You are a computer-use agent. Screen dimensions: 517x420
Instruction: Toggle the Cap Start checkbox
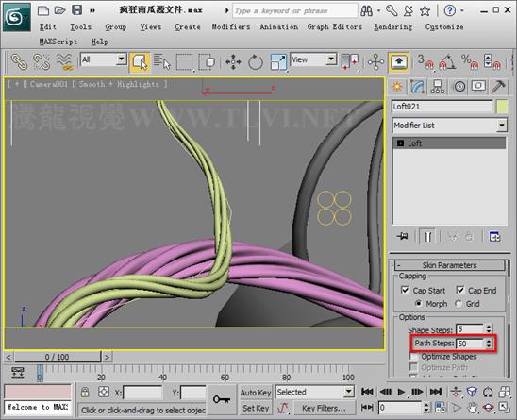tap(405, 290)
